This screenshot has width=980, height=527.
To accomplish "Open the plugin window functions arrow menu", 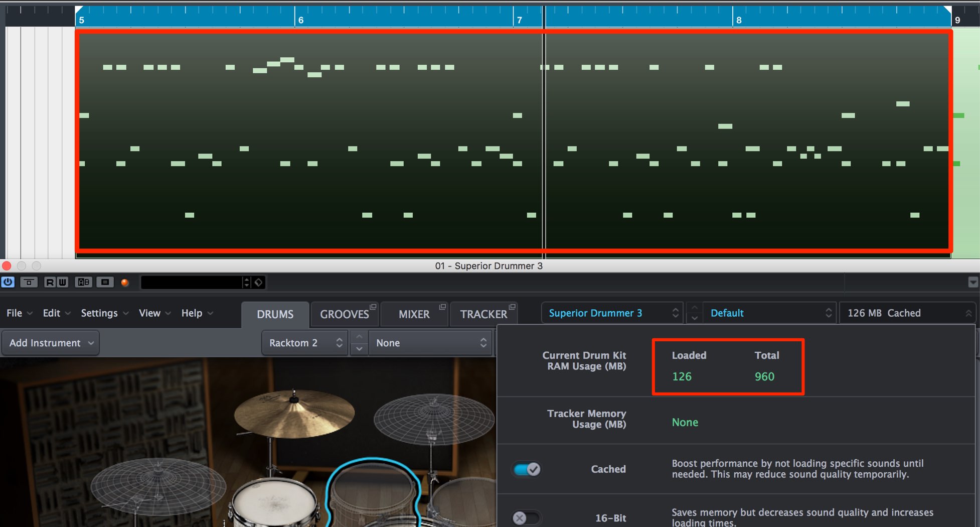I will coord(973,282).
